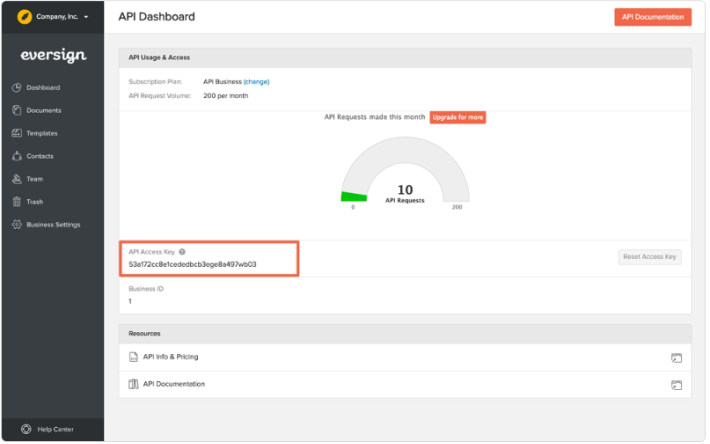Open API Documentation in the Resources list
Viewport: 710px width, 444px height.
pos(174,384)
